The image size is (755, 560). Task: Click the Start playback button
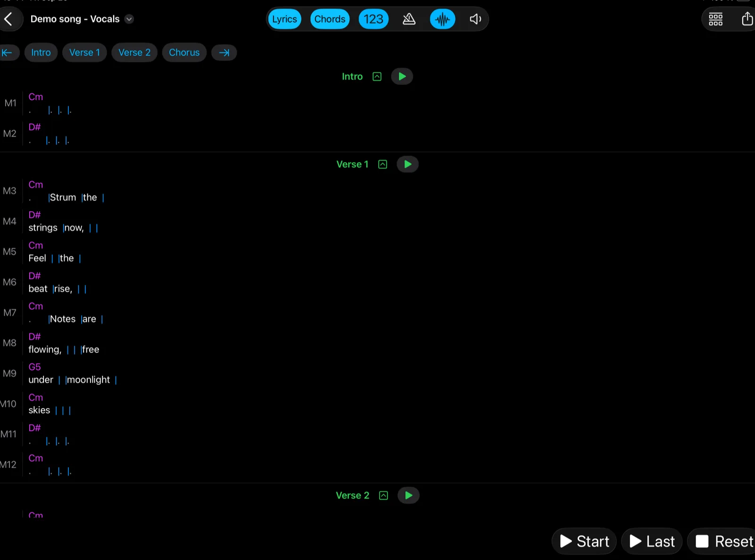[584, 541]
